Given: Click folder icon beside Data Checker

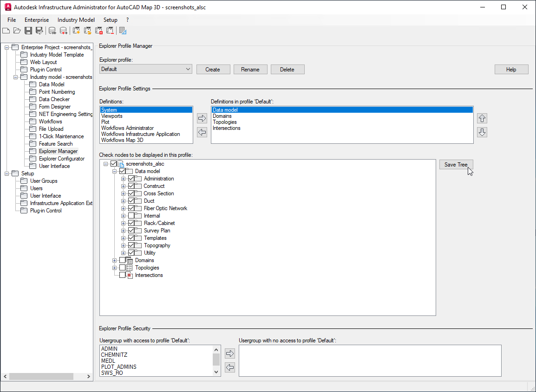Looking at the screenshot, I should [33, 99].
